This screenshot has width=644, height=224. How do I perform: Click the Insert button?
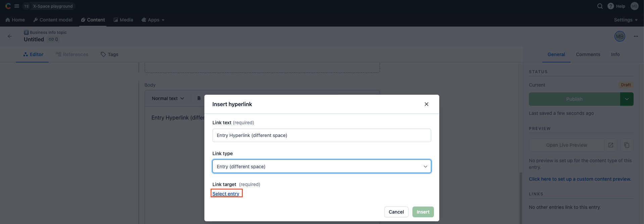coord(423,212)
